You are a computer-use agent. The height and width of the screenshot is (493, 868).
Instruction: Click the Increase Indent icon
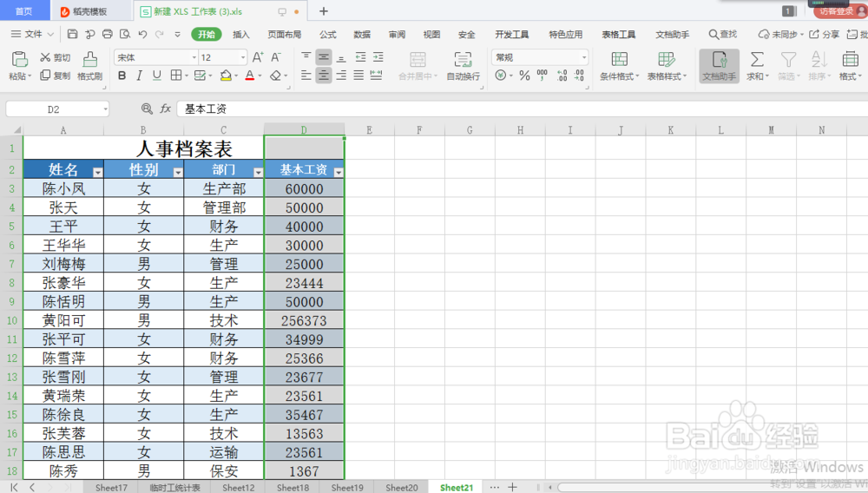pos(378,57)
